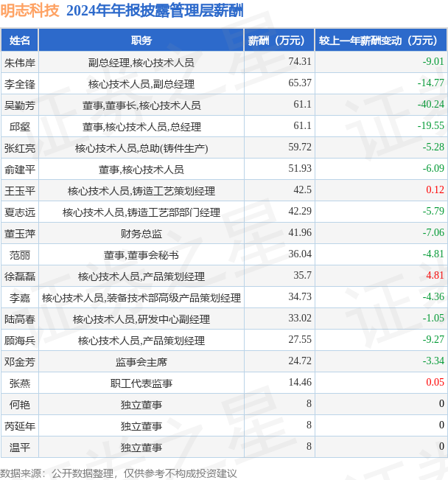Select the name 吴勤芳
Viewport: 448px width, 480px height.
point(20,105)
